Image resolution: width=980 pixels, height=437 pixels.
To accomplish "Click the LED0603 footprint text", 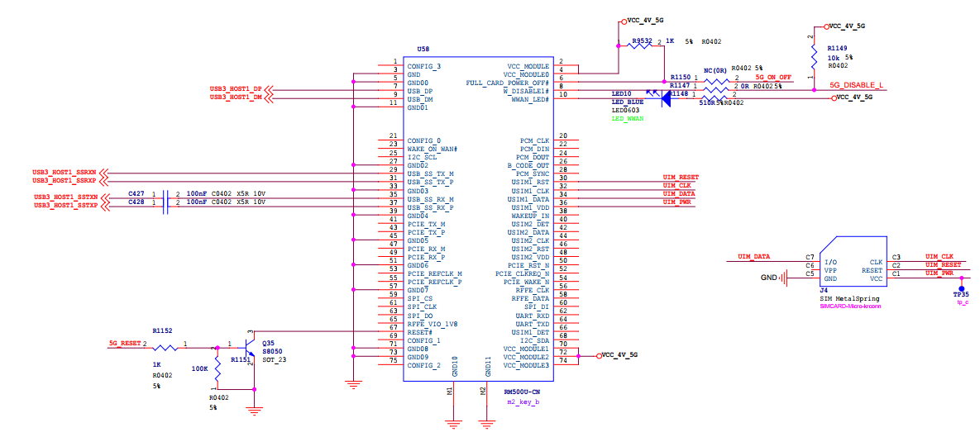I will pyautogui.click(x=625, y=110).
